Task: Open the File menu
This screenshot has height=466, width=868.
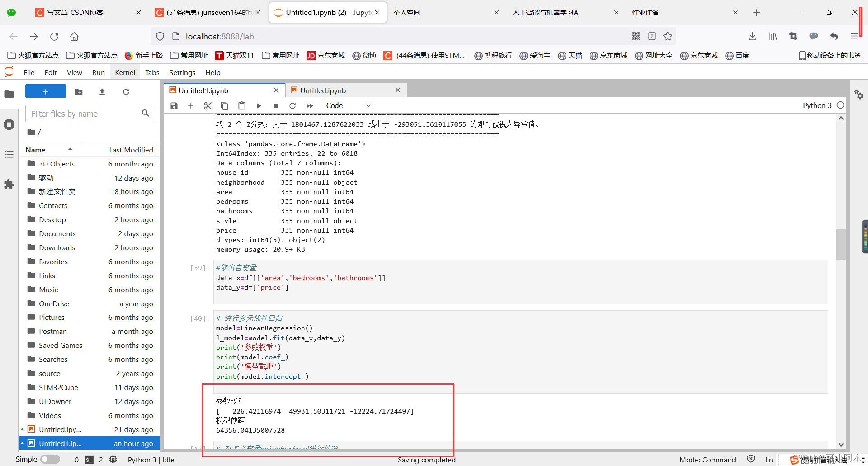Action: pyautogui.click(x=29, y=73)
